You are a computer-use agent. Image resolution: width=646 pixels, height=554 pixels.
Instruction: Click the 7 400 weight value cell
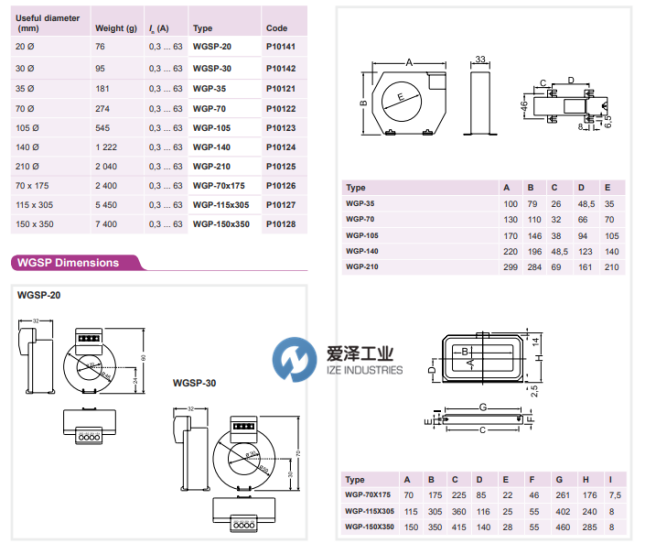point(108,225)
